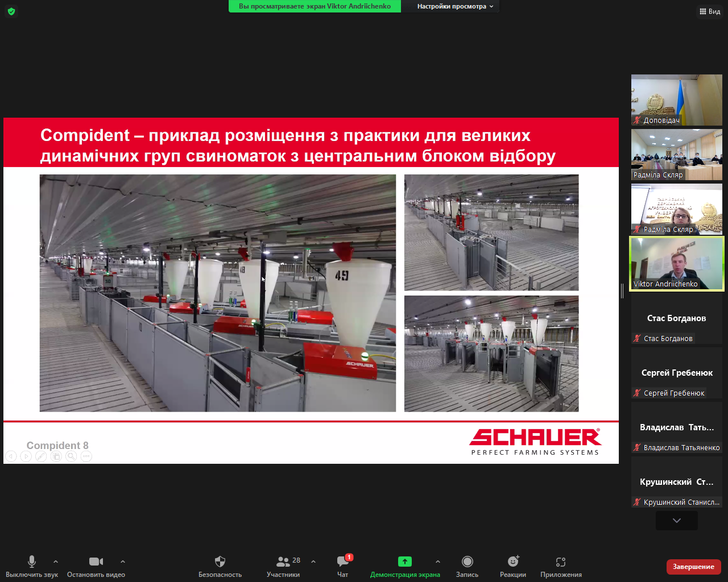Click the pen tool icon on slide
Image resolution: width=728 pixels, height=582 pixels.
(41, 456)
